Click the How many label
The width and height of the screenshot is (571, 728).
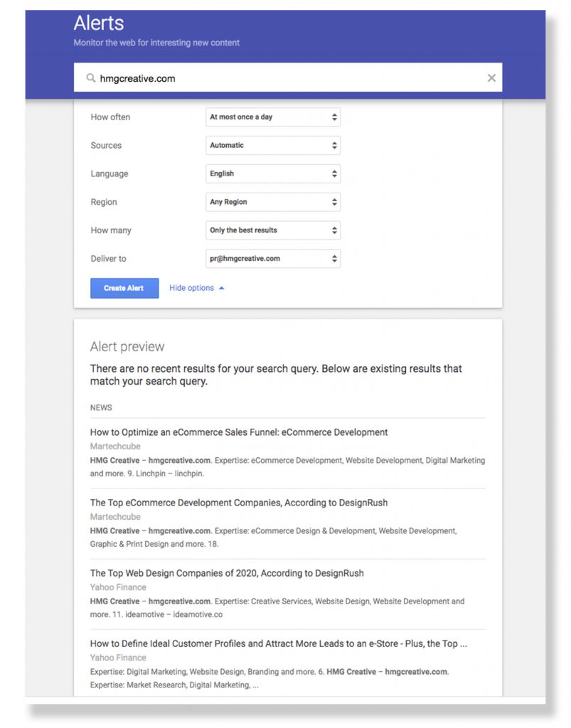[111, 230]
